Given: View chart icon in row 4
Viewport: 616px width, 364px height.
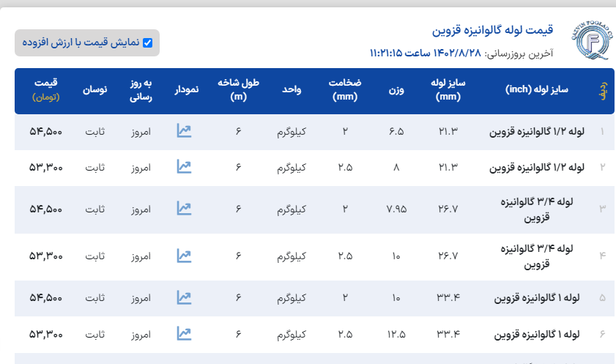Looking at the screenshot, I should 184,256.
